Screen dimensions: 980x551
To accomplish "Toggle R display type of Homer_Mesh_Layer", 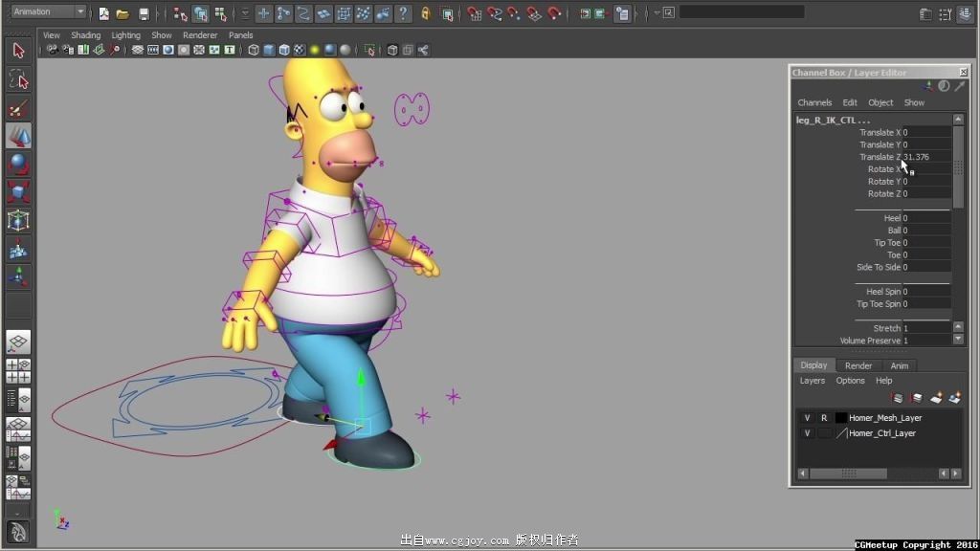I will [824, 418].
